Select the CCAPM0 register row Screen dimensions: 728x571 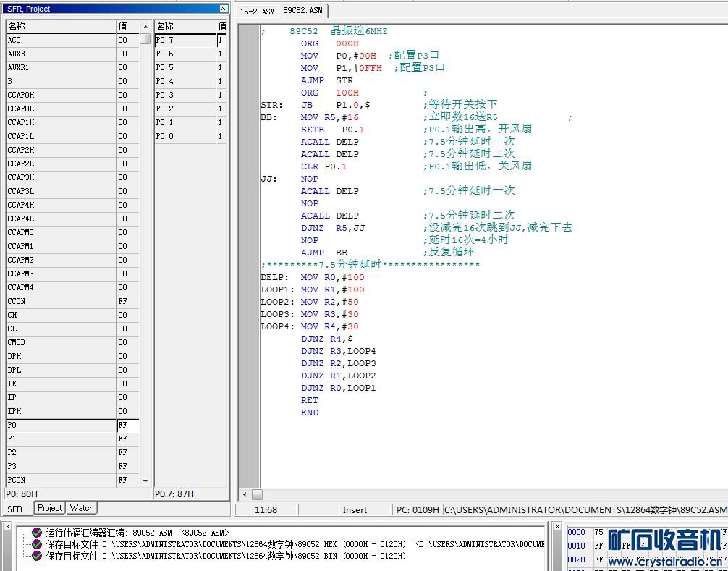point(72,232)
